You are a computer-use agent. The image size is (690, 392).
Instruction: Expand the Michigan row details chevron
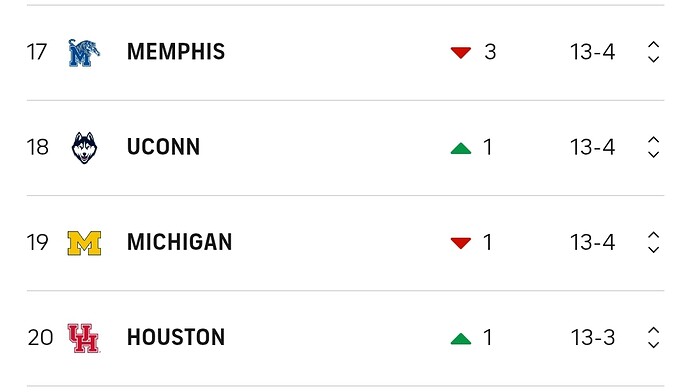click(x=653, y=242)
